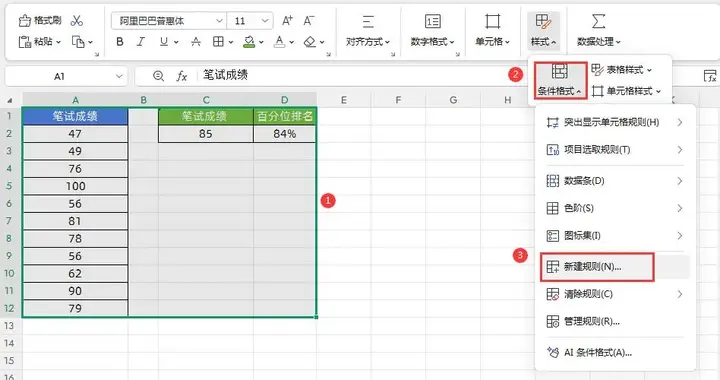Screen dimensions: 720x380
Task: Click the Cut scissors icon
Action: [x=77, y=21]
